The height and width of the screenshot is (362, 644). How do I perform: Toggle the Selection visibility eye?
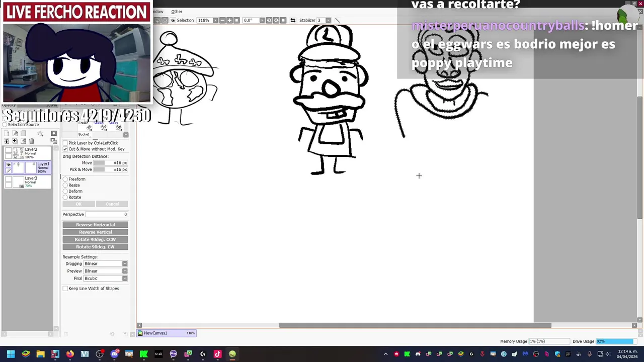click(x=173, y=20)
